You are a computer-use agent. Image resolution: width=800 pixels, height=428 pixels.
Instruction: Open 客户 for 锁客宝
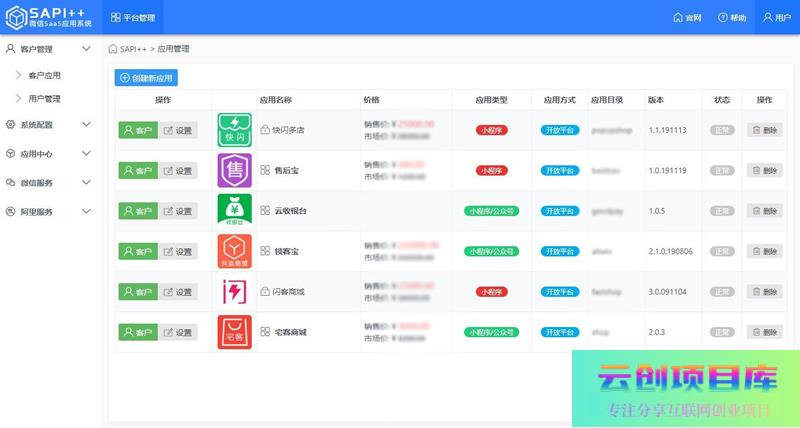pyautogui.click(x=138, y=251)
